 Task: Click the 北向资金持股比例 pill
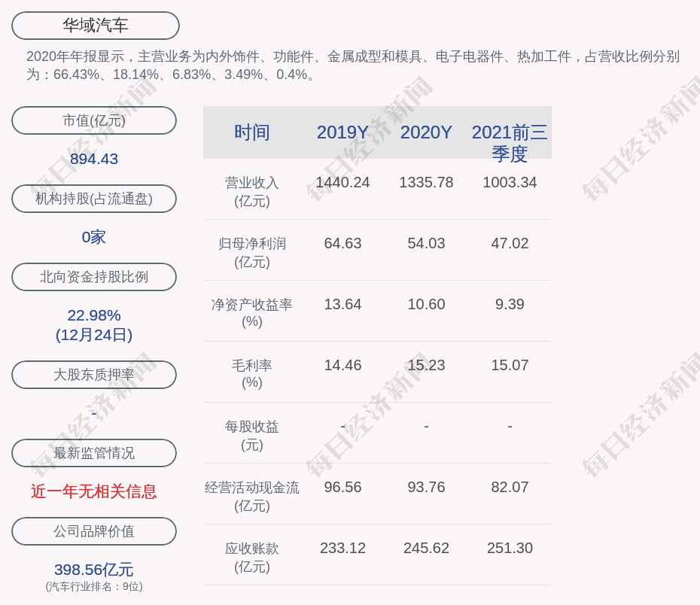click(94, 277)
